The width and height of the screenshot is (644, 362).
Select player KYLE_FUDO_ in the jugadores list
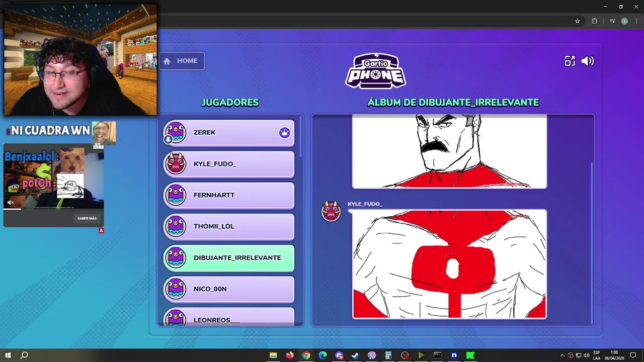(x=229, y=164)
